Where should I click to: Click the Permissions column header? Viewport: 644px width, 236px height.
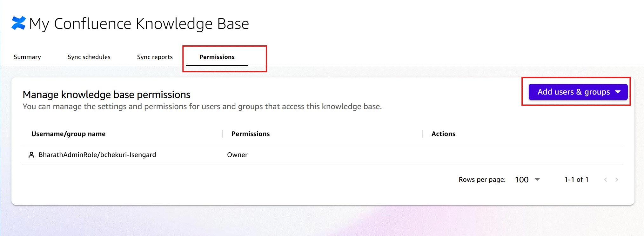pos(251,134)
